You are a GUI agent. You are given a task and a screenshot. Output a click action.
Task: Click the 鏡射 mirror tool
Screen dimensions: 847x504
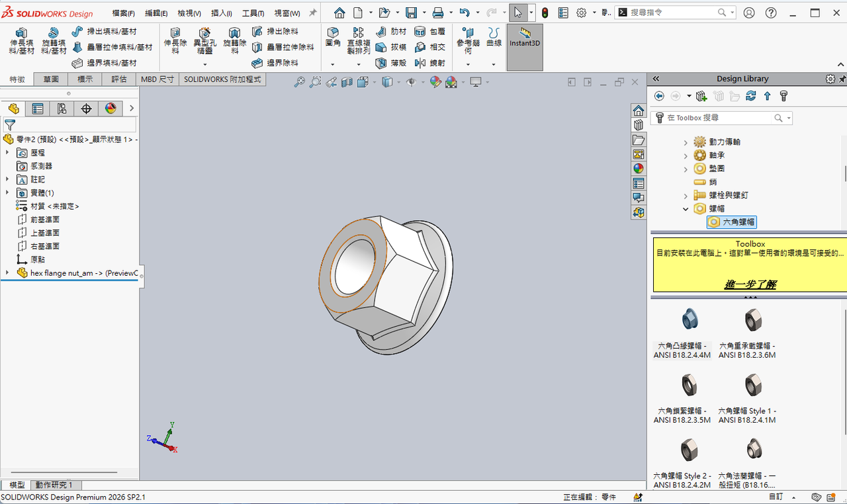click(x=430, y=63)
